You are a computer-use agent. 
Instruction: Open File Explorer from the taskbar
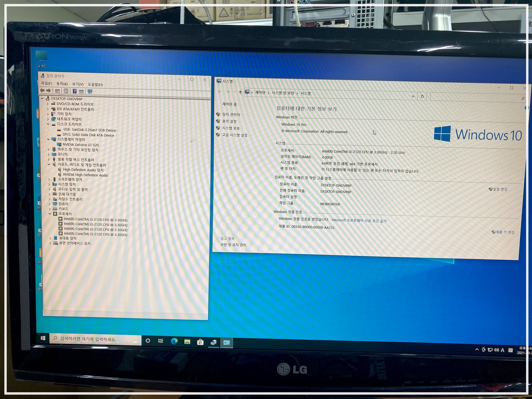tap(187, 342)
